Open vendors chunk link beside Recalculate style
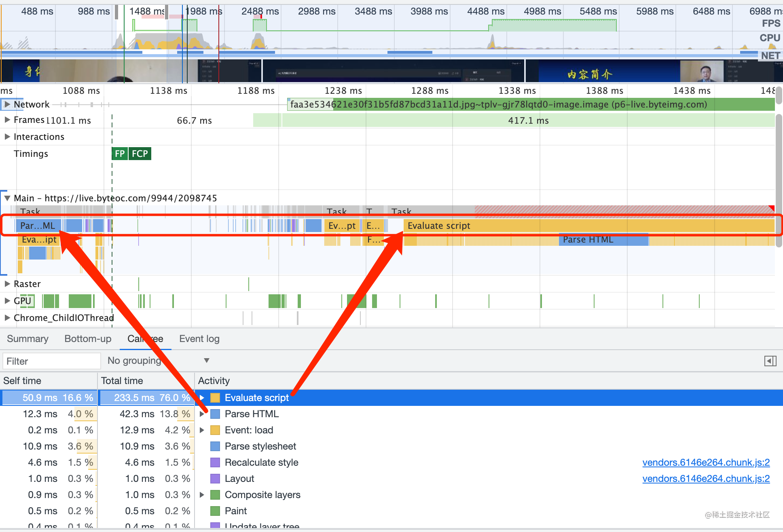Image resolution: width=783 pixels, height=532 pixels. [706, 462]
